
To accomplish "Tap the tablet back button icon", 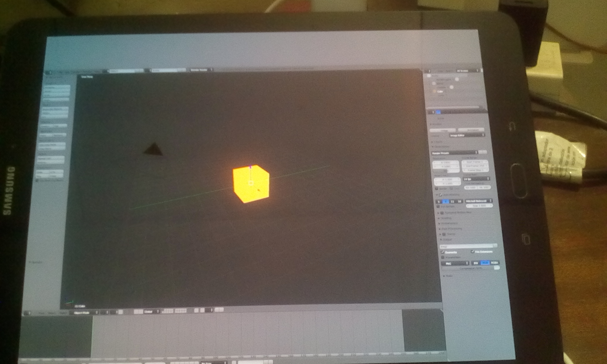I will 512,127.
